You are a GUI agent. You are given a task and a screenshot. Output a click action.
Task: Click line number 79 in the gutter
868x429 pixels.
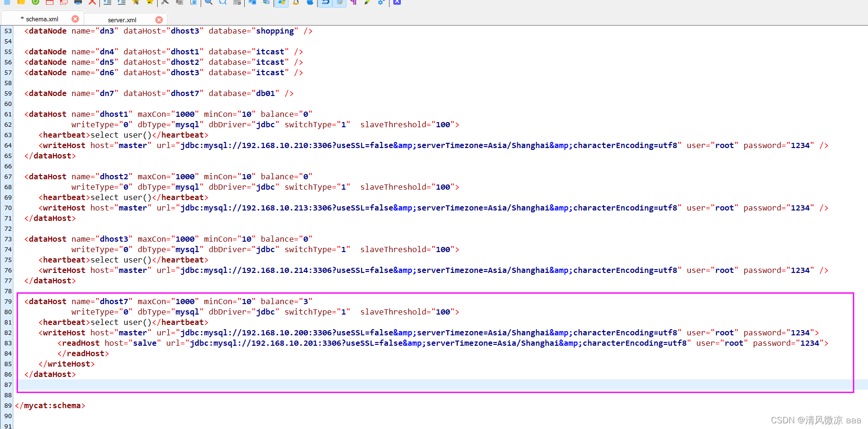(x=8, y=301)
